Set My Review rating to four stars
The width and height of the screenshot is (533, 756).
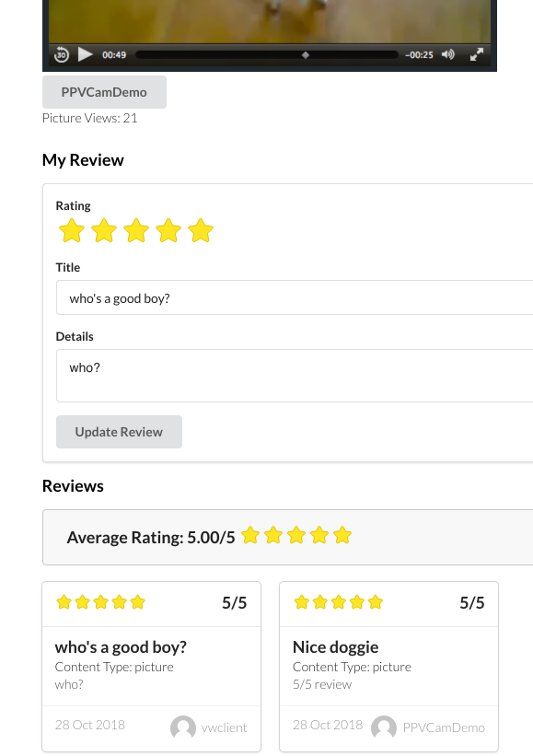[x=168, y=230]
